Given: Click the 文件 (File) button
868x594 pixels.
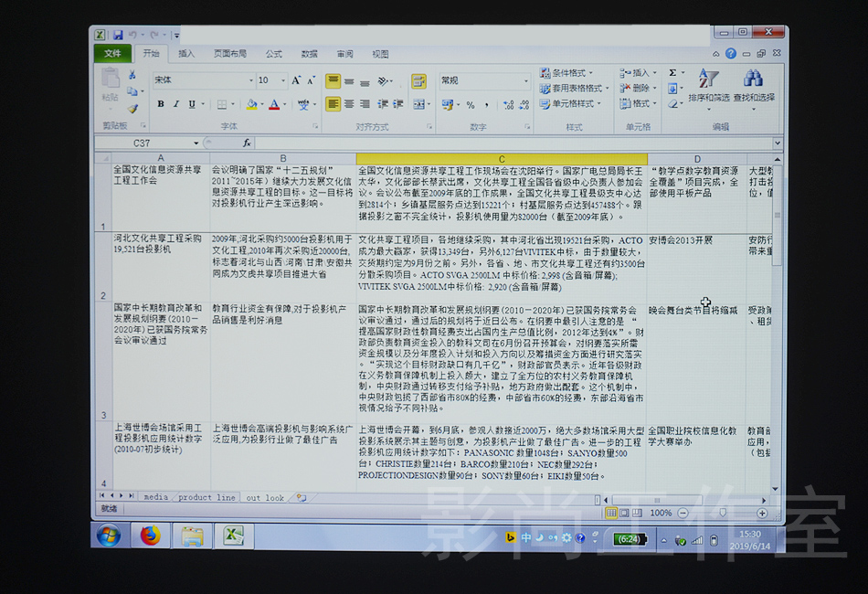Looking at the screenshot, I should (x=112, y=54).
